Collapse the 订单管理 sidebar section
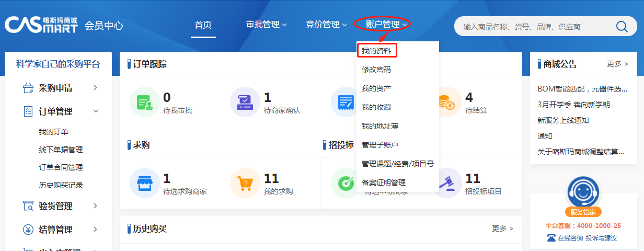This screenshot has width=644, height=251. [x=60, y=111]
